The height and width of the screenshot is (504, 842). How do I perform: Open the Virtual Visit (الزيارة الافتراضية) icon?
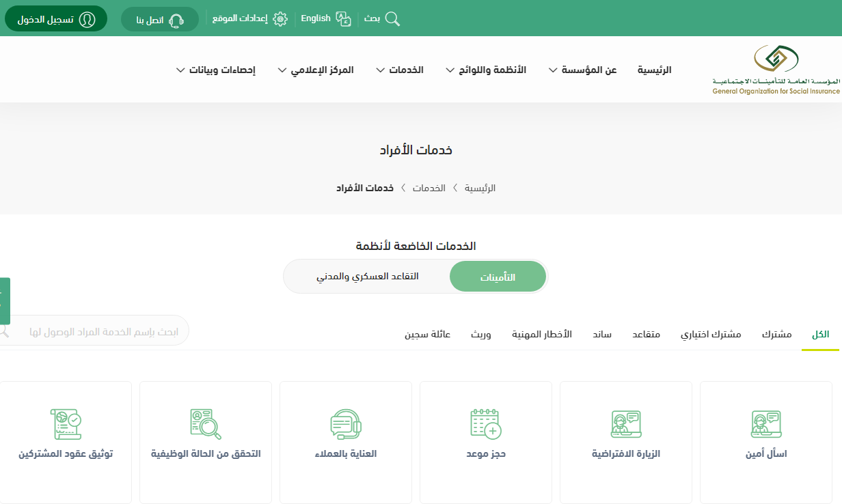point(625,424)
